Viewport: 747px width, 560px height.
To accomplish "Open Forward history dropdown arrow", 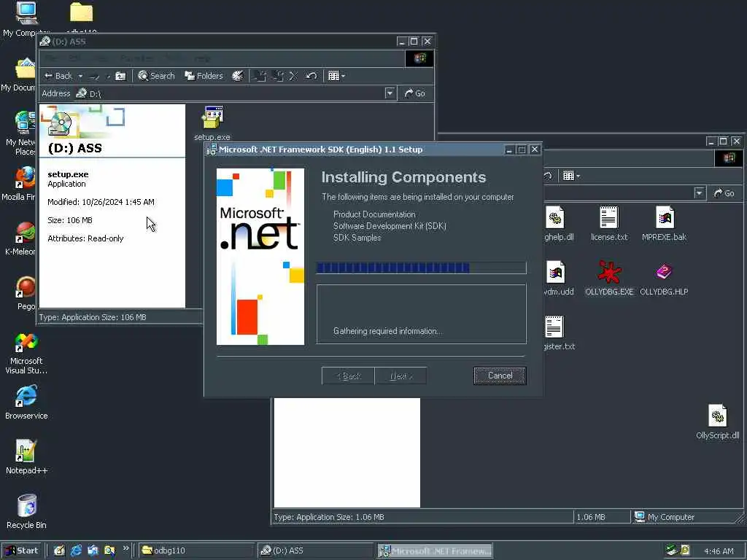I will coord(108,76).
